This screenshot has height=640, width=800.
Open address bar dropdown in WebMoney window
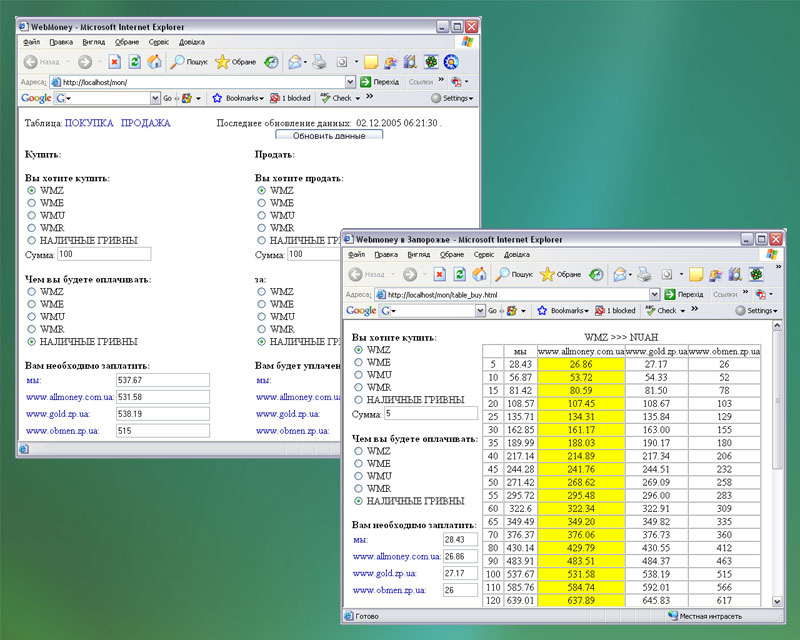point(350,82)
